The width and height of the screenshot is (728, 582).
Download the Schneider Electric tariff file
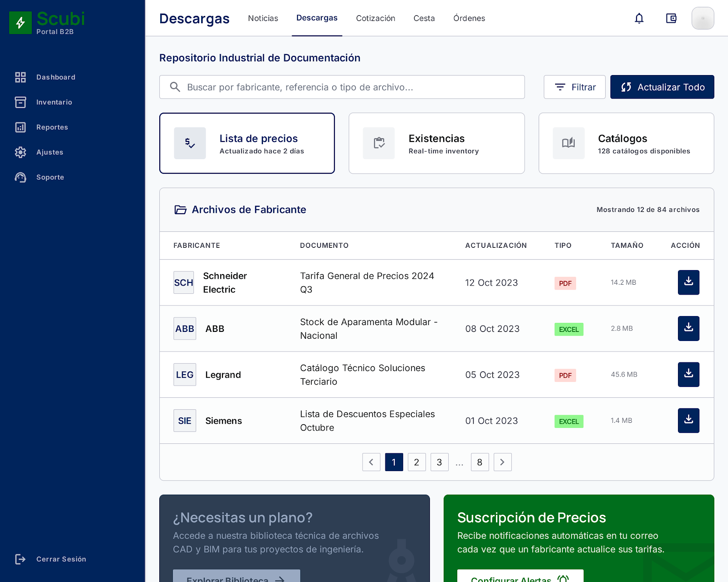point(688,282)
